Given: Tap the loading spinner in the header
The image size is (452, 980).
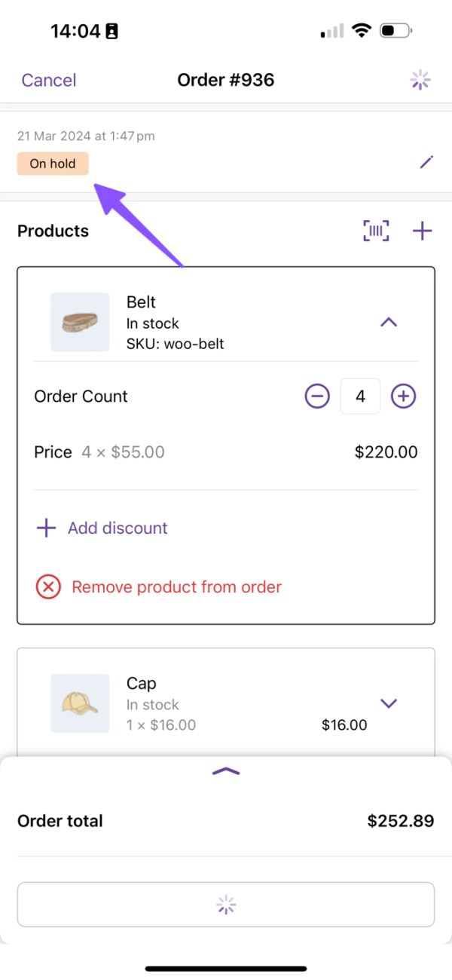Looking at the screenshot, I should 420,80.
